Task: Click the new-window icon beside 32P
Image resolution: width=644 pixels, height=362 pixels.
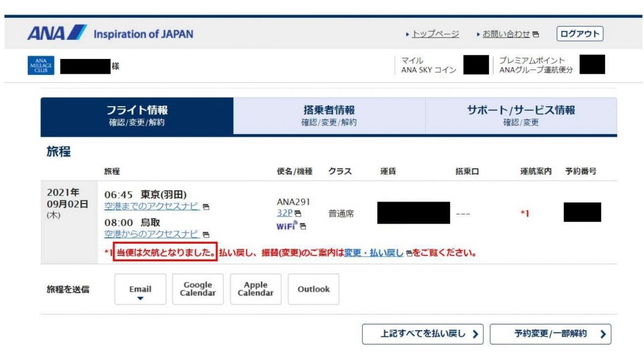Action: [x=298, y=214]
